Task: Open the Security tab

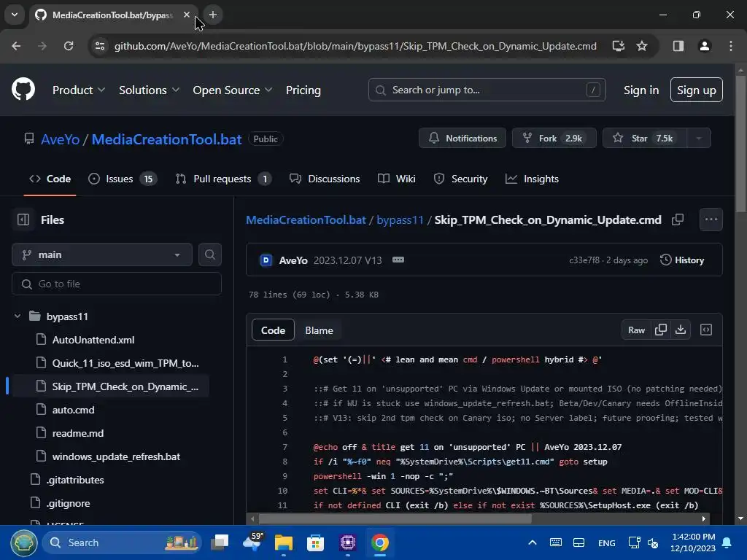Action: (x=460, y=179)
